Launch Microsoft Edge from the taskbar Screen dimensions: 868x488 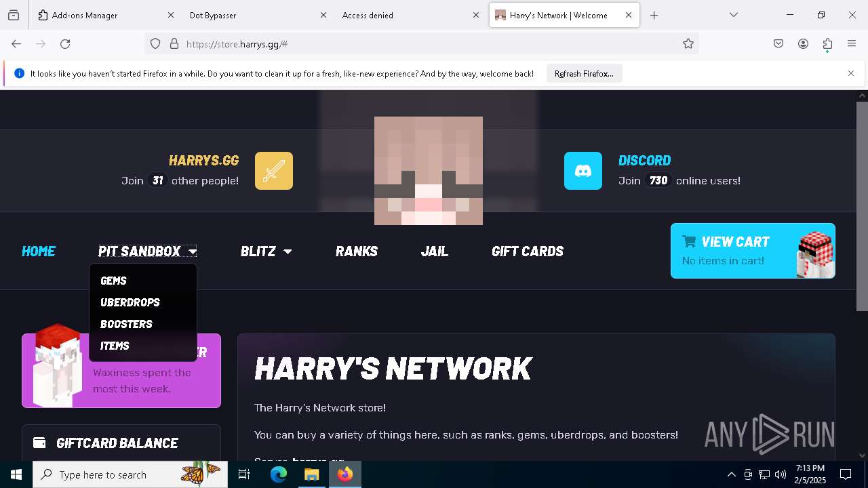[x=279, y=474]
